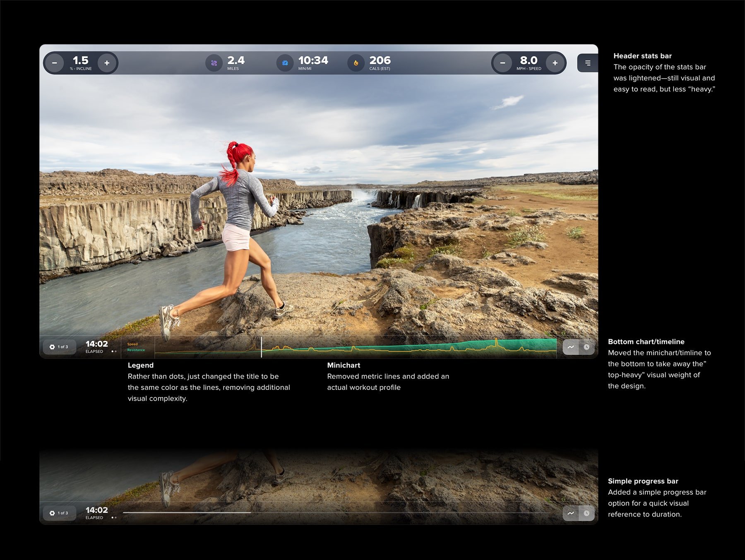Click the 'Simple progress bar' annotation heading

pos(643,481)
